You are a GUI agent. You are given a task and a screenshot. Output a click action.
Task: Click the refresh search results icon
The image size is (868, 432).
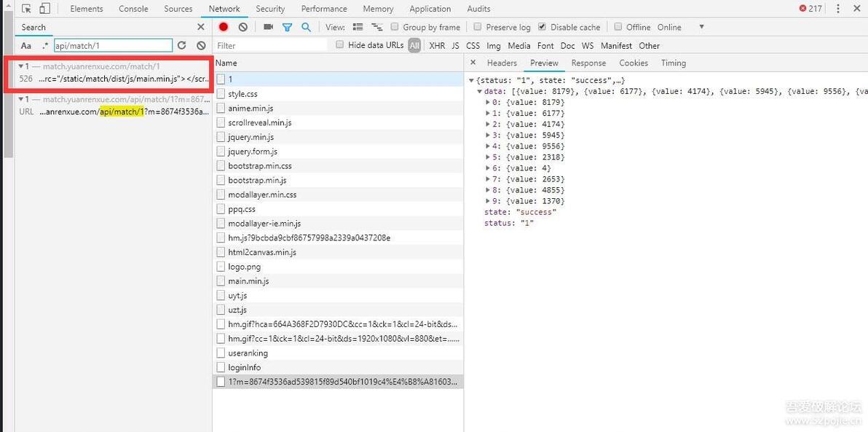[181, 45]
